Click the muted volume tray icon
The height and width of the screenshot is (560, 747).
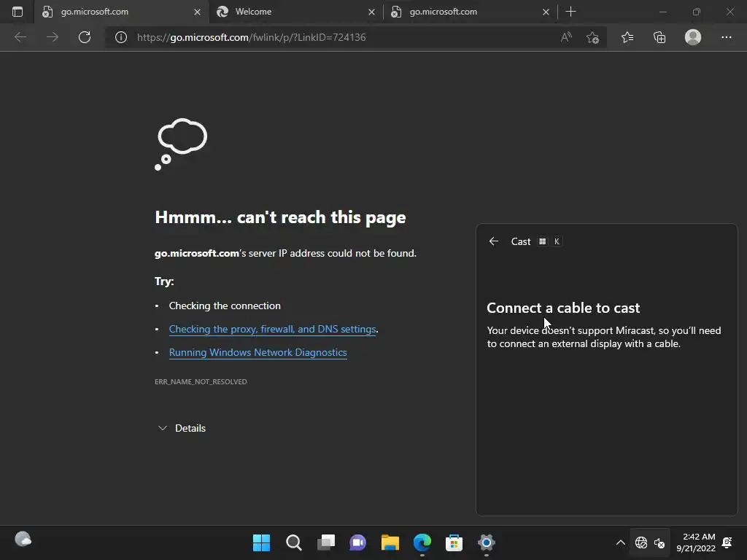[x=659, y=542]
